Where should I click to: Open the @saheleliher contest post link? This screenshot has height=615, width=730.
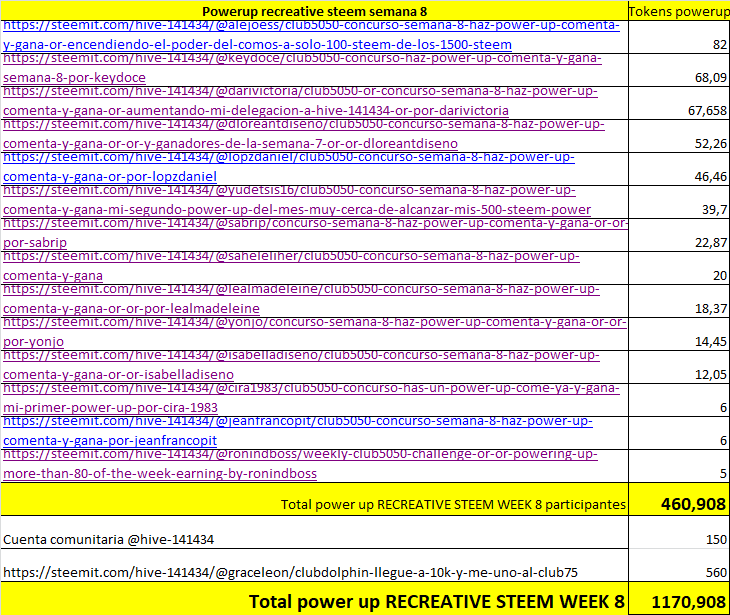pyautogui.click(x=291, y=266)
